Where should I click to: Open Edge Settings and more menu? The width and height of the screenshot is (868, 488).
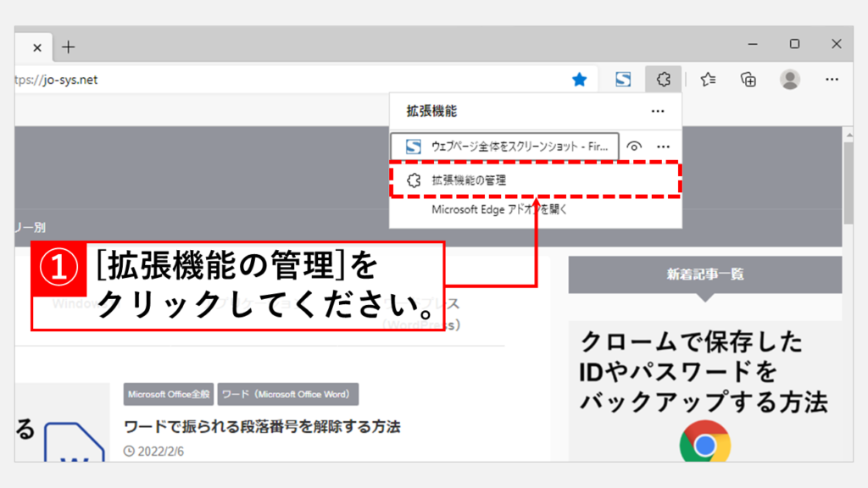pos(832,80)
